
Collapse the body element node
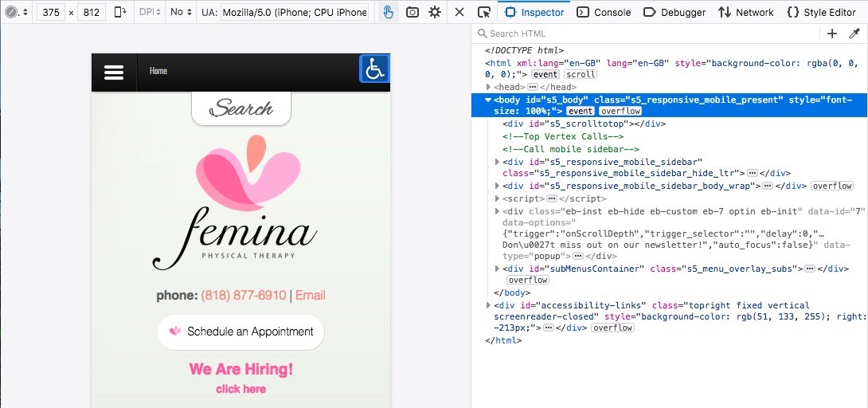(489, 100)
